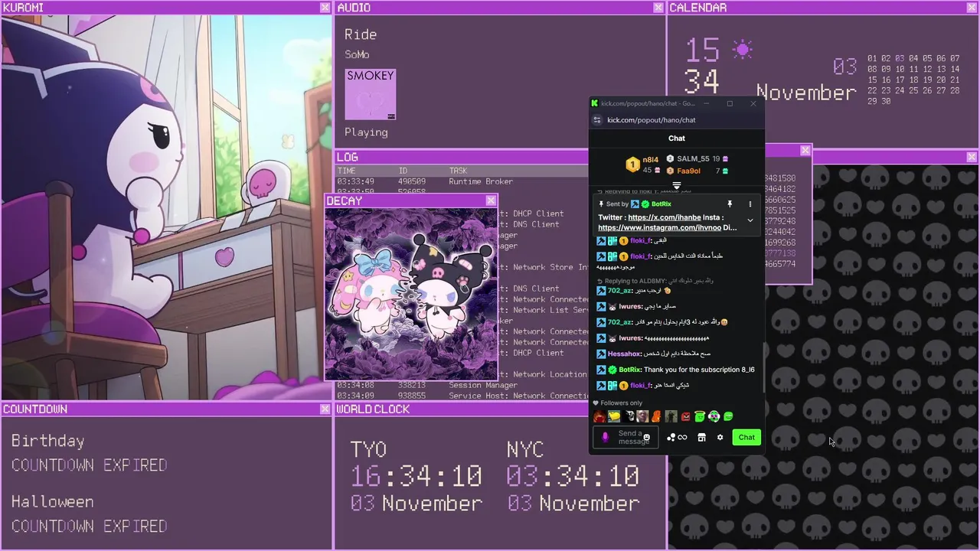
Task: Open leaderboard user n8l4
Action: (650, 159)
